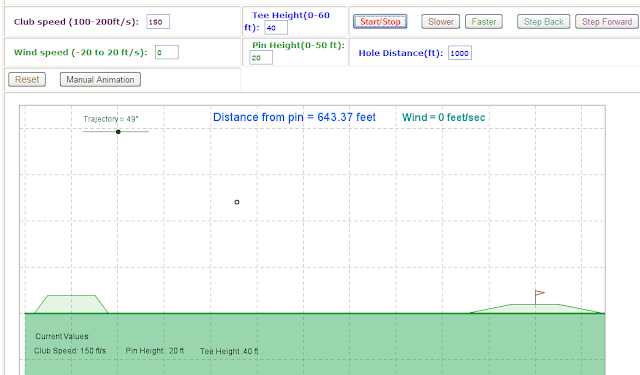
Task: Open Manual Animation mode
Action: tap(100, 80)
